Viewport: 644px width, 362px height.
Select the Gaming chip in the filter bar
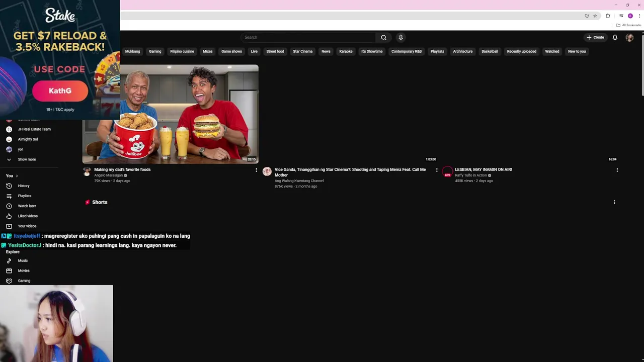coord(155,51)
